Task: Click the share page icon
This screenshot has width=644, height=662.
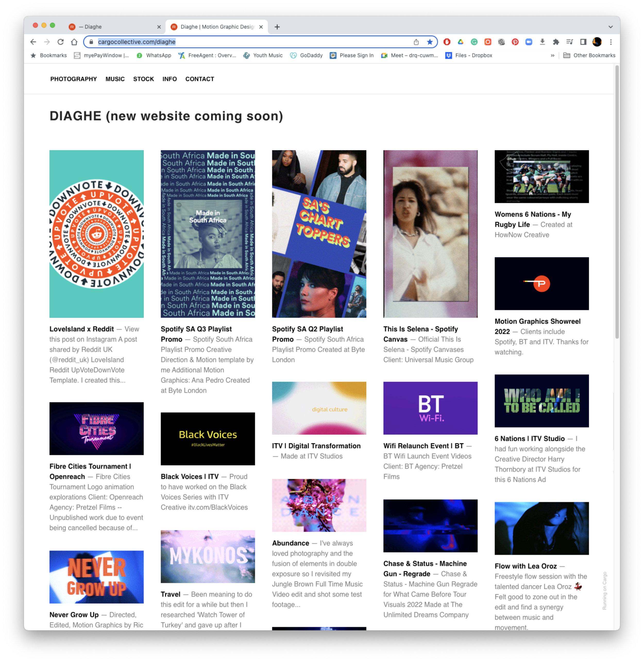Action: tap(416, 42)
